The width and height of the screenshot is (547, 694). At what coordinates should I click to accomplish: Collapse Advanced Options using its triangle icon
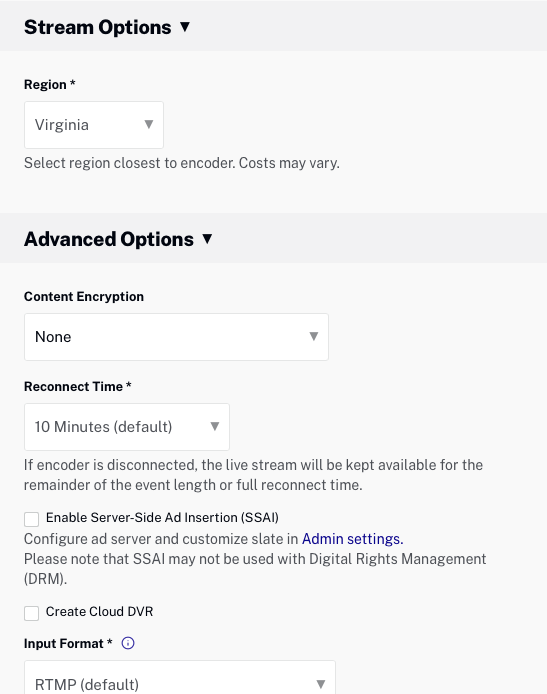point(207,239)
